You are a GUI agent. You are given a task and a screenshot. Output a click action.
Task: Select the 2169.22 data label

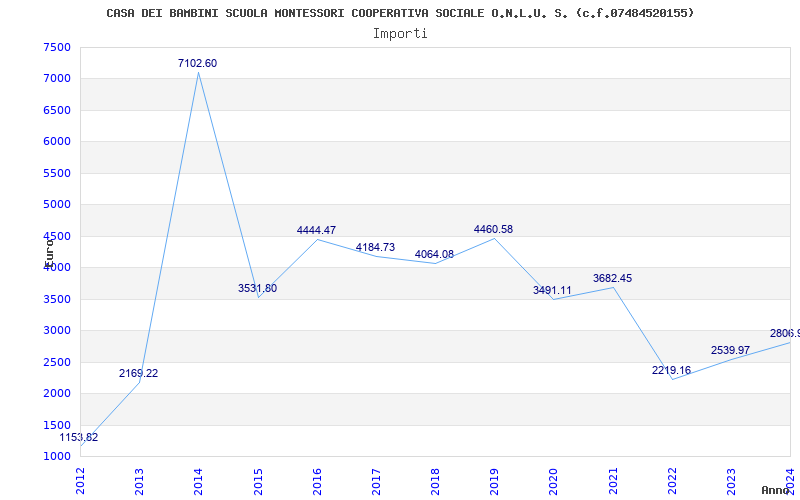139,373
